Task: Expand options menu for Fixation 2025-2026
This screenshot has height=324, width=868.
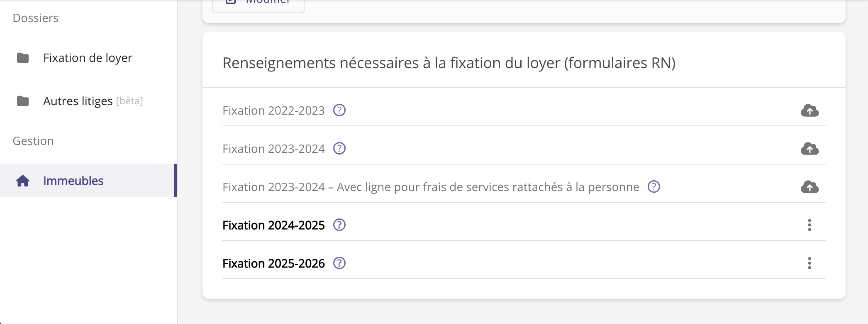Action: click(x=809, y=263)
